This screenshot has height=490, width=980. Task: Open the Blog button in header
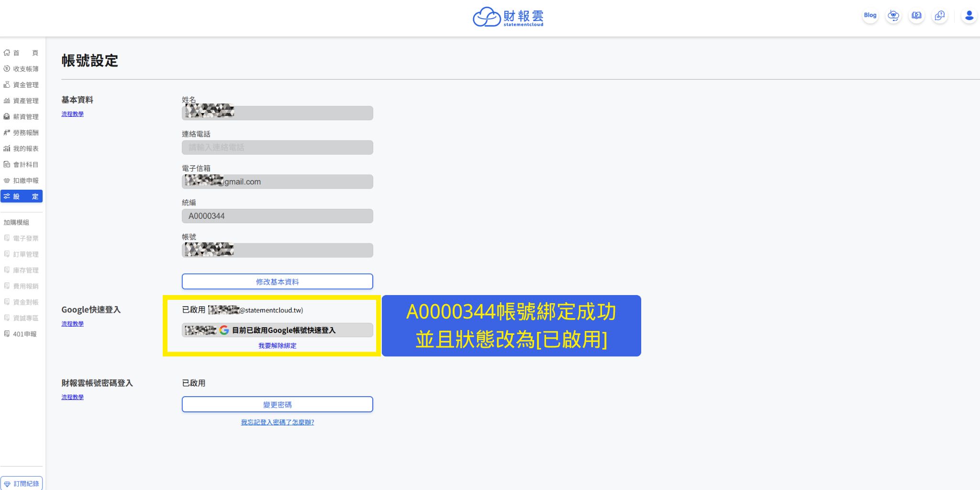click(870, 15)
